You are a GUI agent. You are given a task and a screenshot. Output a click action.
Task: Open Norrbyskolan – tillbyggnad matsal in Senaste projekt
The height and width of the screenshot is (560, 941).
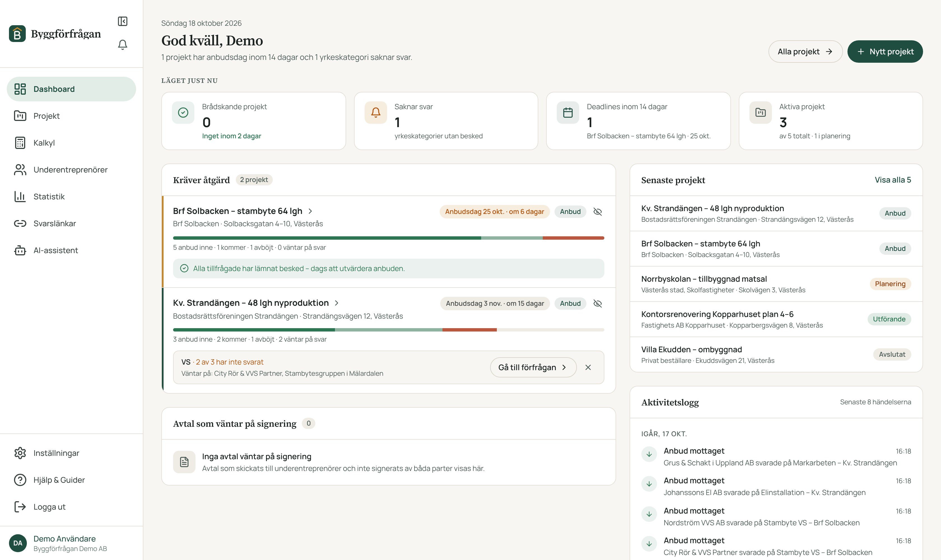pyautogui.click(x=776, y=284)
